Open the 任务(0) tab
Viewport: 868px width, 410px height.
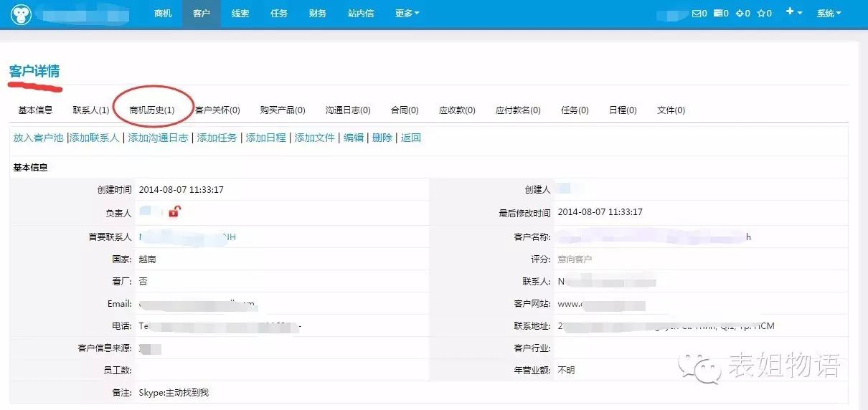click(575, 110)
